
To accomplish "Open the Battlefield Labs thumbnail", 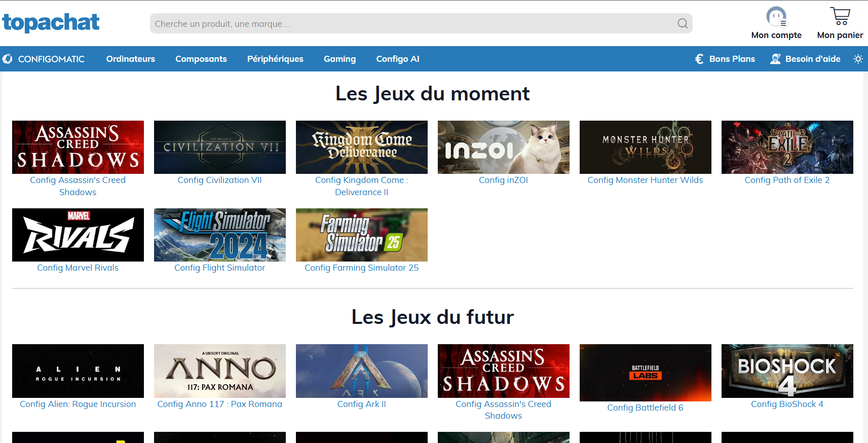I will pos(646,373).
